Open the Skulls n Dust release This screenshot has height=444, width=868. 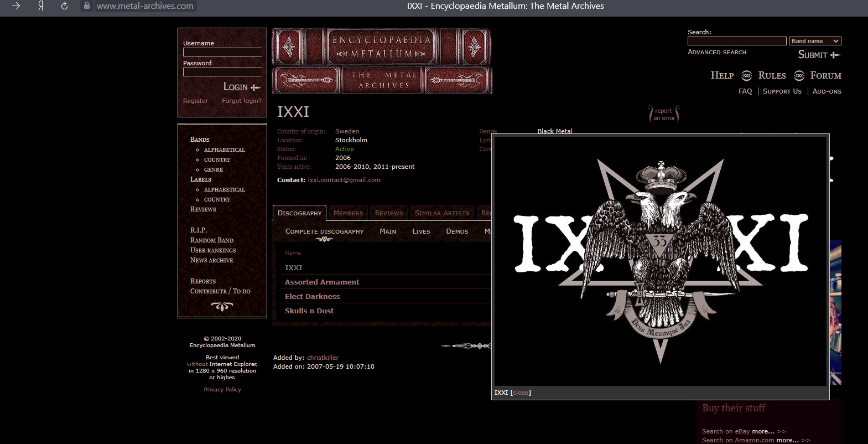click(x=309, y=311)
